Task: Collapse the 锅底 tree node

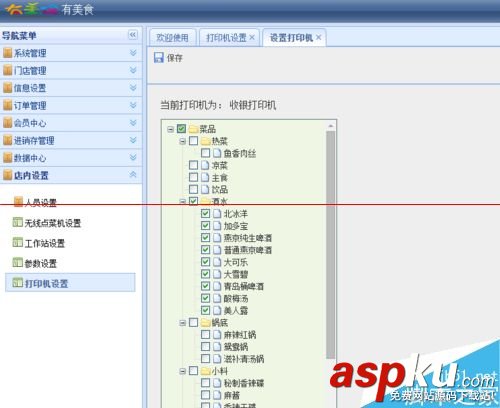Action: pyautogui.click(x=183, y=323)
